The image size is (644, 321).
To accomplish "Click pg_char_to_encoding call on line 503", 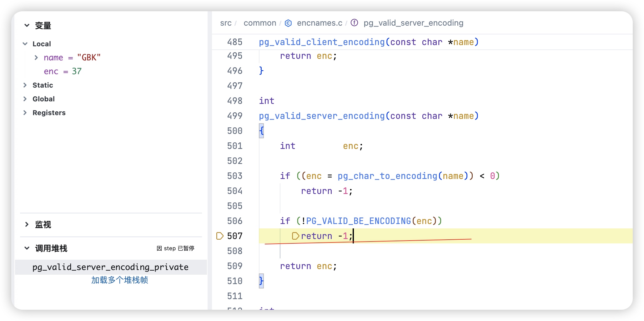I will 387,176.
